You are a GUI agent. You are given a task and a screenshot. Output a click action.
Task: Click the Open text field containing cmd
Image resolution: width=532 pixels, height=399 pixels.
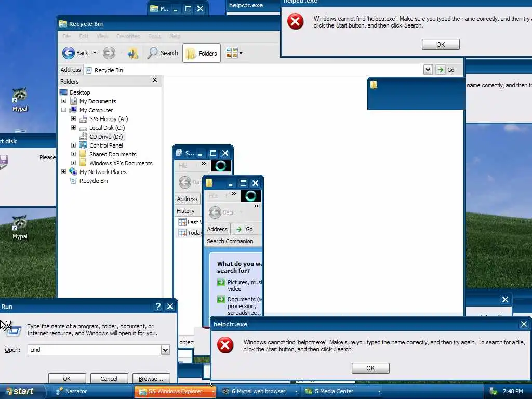click(x=95, y=350)
